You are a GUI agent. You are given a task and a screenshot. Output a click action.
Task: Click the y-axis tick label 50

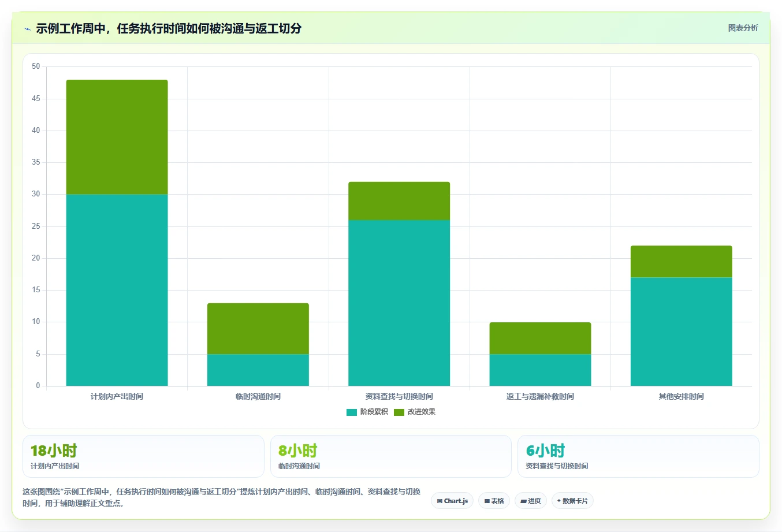pyautogui.click(x=36, y=66)
